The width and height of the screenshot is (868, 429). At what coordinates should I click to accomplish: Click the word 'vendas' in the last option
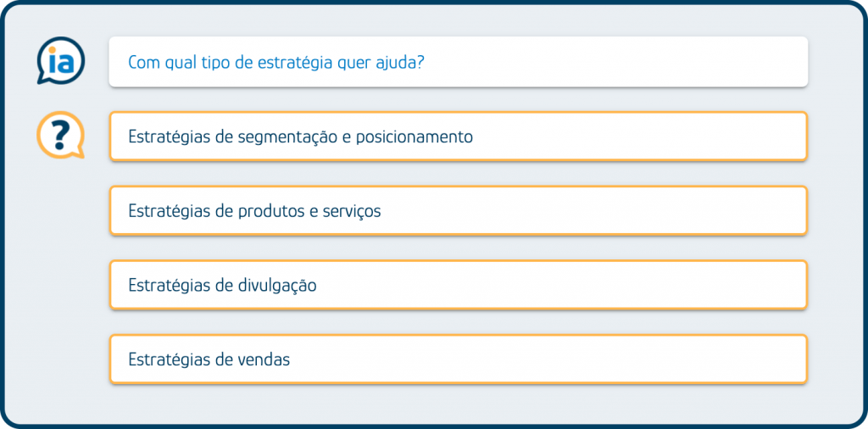(264, 359)
